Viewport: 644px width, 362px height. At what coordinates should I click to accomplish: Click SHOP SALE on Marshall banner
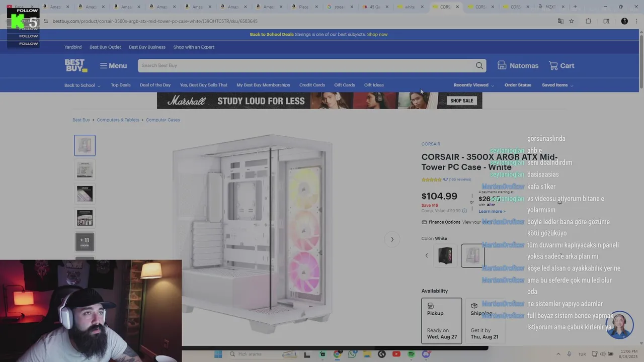462,101
